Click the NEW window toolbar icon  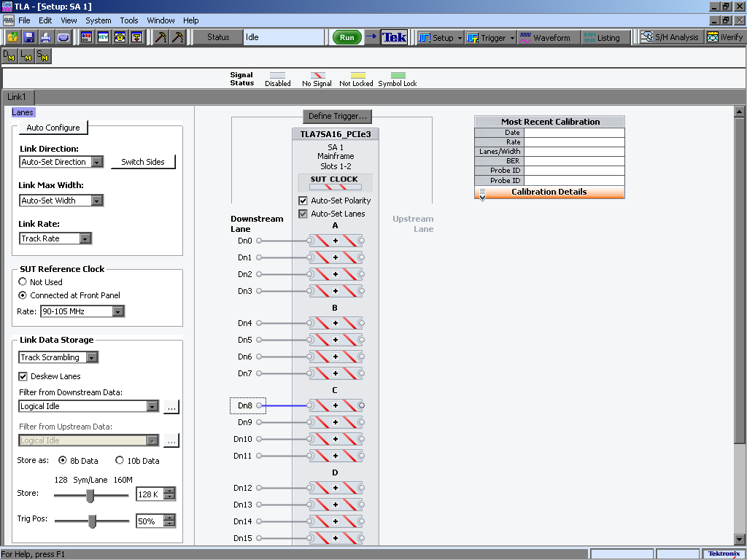coord(103,37)
